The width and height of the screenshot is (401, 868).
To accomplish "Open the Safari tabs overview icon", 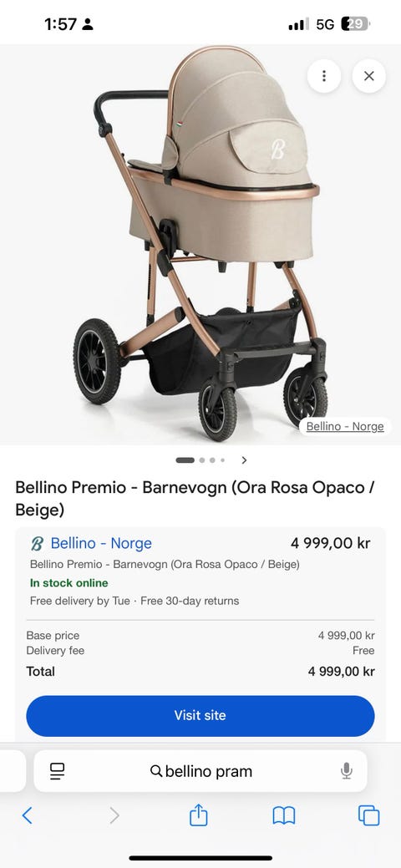I will [x=369, y=815].
